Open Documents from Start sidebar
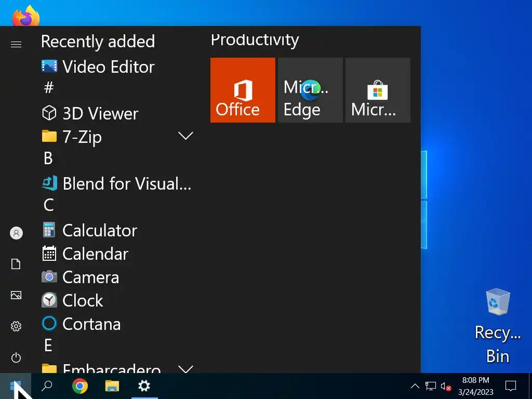This screenshot has height=399, width=532. point(16,263)
